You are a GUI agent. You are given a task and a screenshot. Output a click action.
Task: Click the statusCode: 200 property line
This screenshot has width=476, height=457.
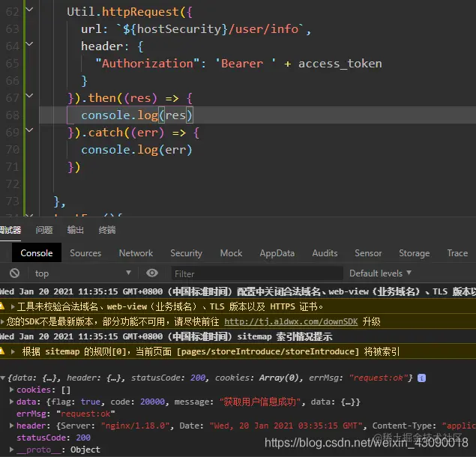click(x=53, y=438)
